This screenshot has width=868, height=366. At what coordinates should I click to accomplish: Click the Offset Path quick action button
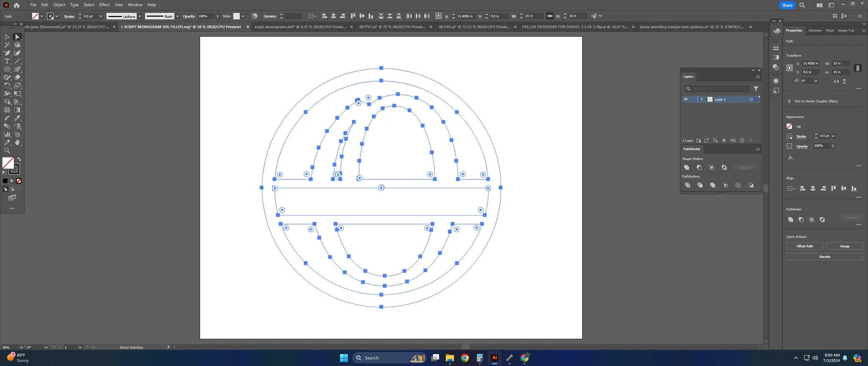coord(804,246)
